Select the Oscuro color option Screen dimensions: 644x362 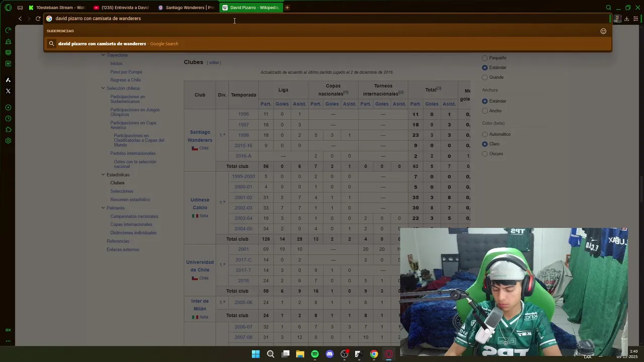(x=485, y=153)
